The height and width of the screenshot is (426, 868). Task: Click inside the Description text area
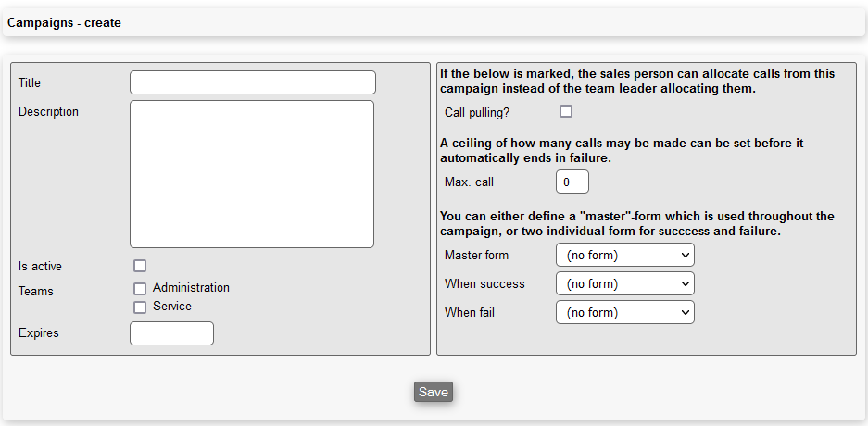252,174
